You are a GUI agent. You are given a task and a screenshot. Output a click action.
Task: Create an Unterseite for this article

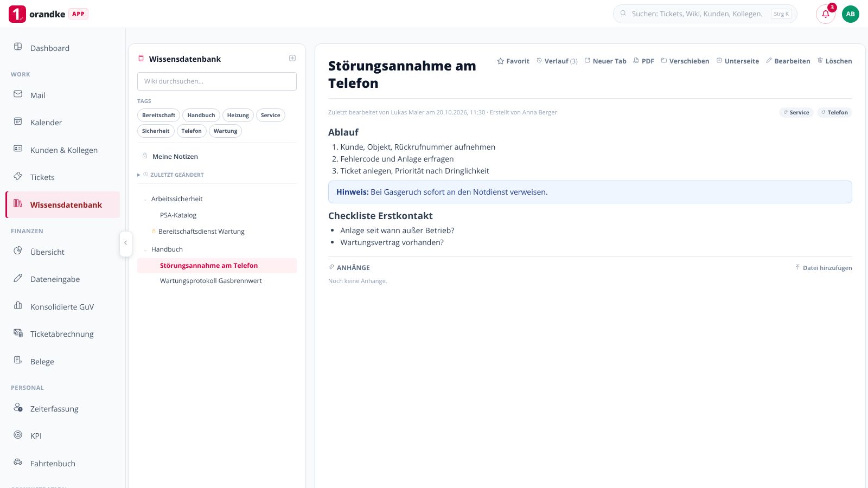(738, 61)
